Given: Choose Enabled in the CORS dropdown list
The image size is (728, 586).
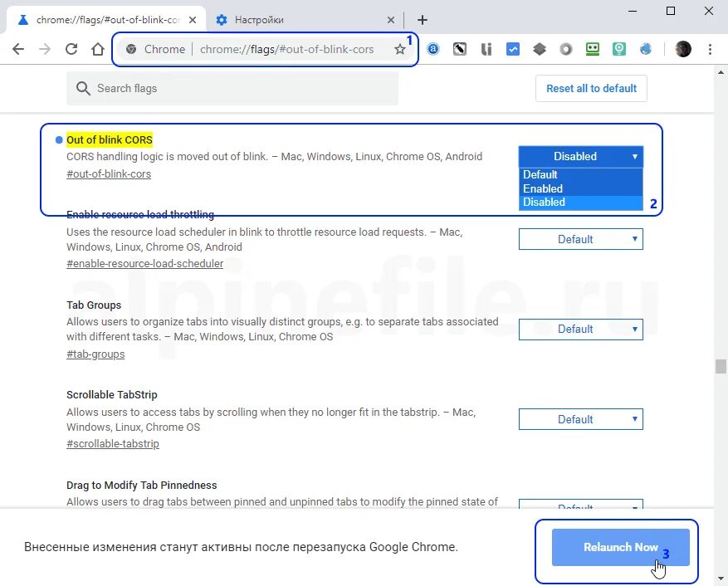Looking at the screenshot, I should coord(581,188).
